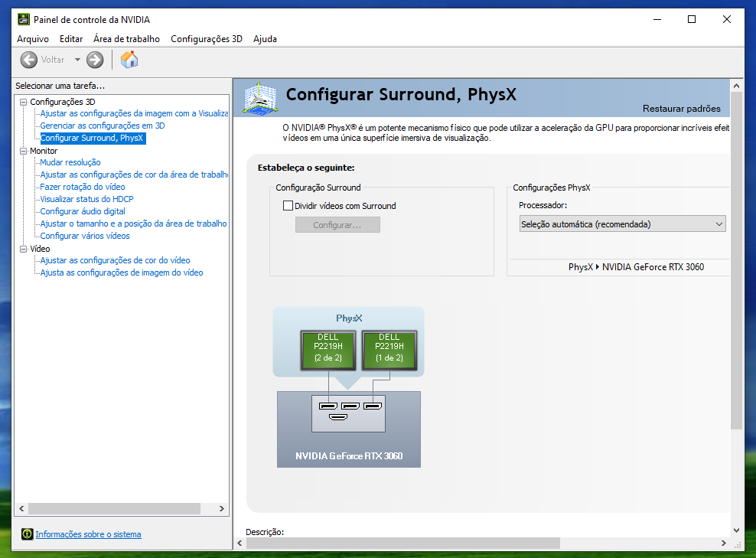Open the Editar menu
The image size is (756, 558).
pyautogui.click(x=71, y=39)
